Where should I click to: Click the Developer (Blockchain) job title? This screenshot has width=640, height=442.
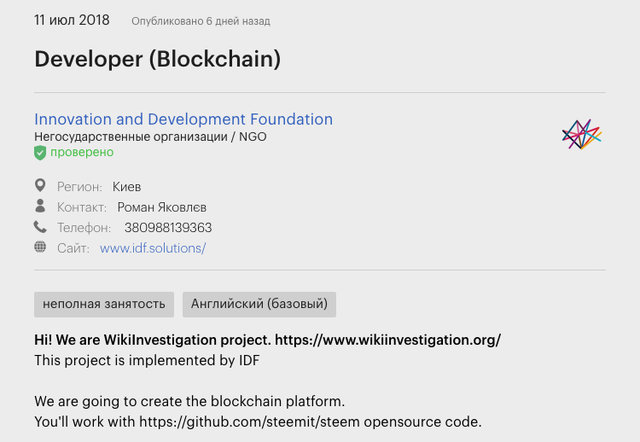tap(157, 59)
